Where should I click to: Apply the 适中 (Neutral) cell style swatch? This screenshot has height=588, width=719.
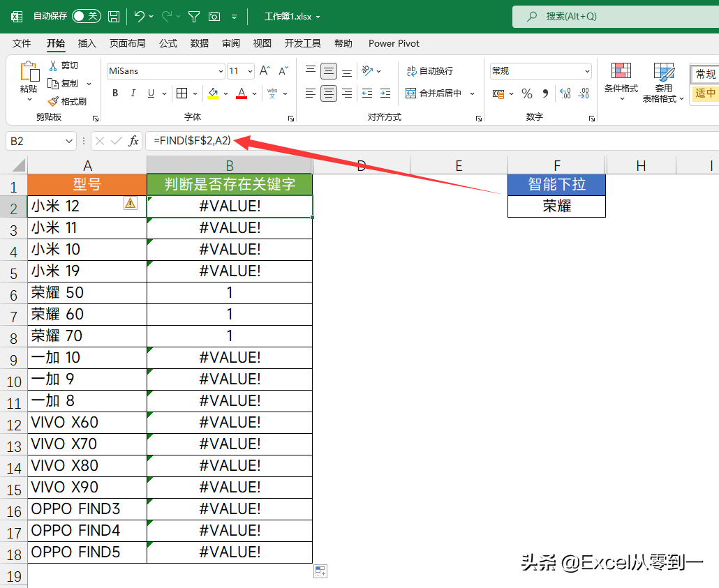tap(705, 93)
